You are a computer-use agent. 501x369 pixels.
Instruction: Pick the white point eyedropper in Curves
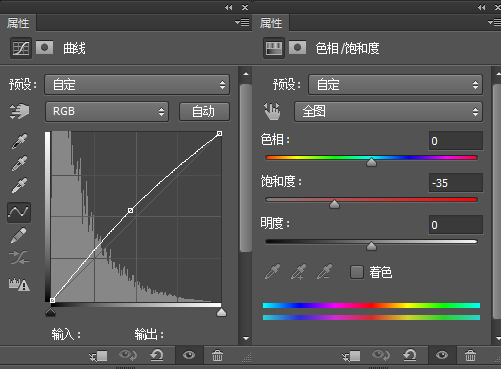[x=19, y=185]
